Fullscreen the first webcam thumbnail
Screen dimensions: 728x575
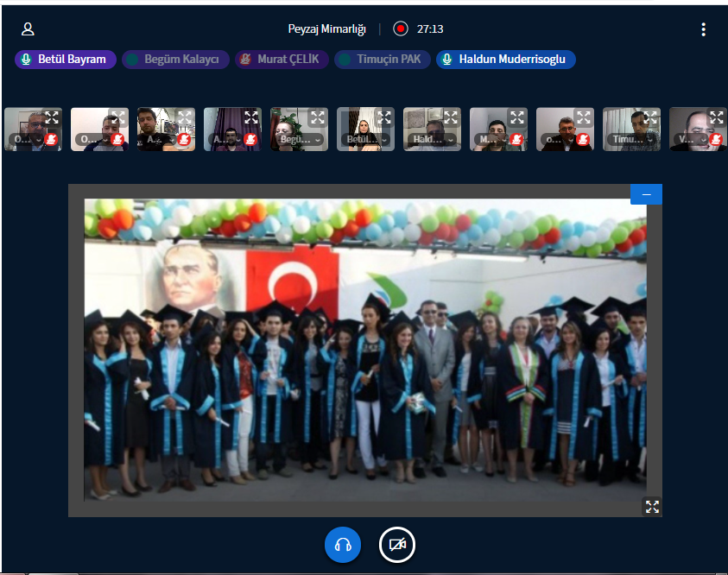[52, 117]
